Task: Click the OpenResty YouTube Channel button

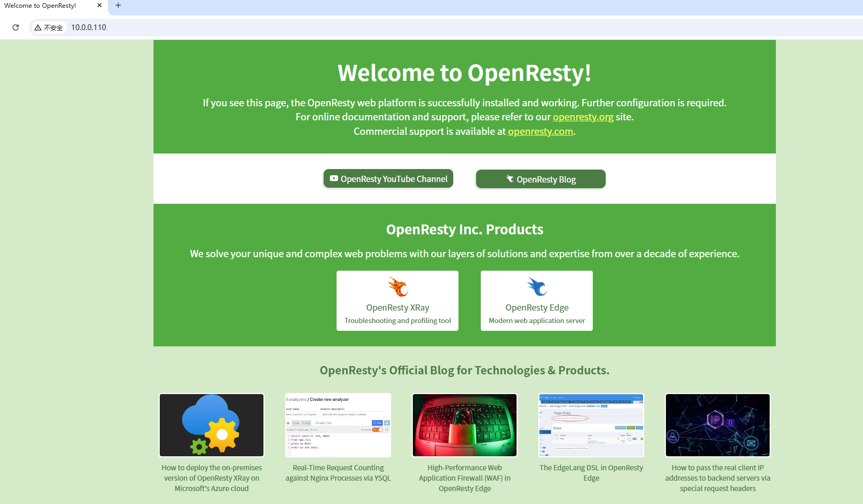Action: tap(388, 179)
